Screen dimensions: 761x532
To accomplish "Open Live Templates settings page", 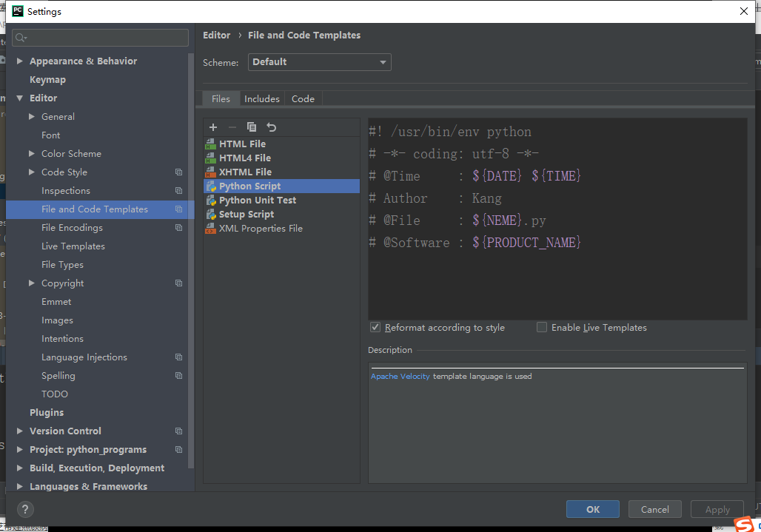I will [x=73, y=246].
